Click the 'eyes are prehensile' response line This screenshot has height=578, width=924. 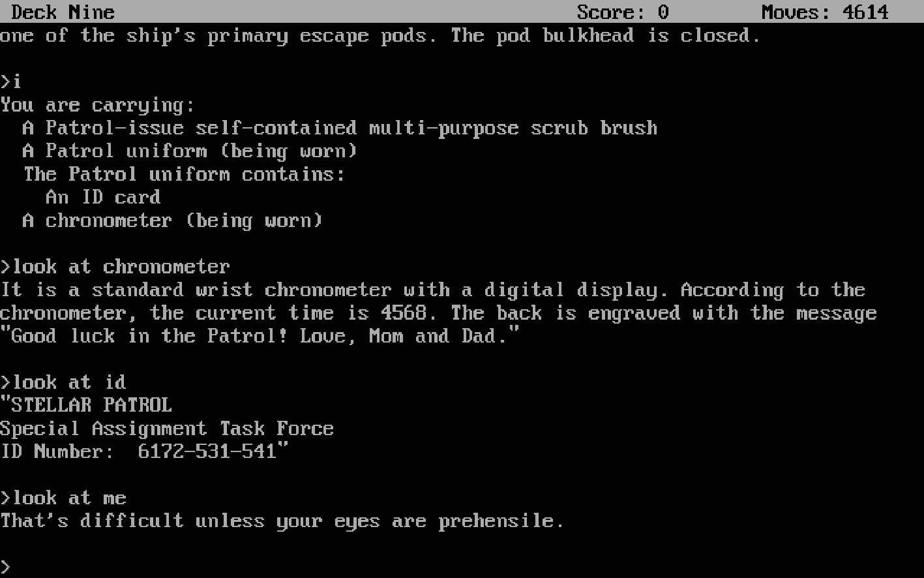click(x=282, y=521)
